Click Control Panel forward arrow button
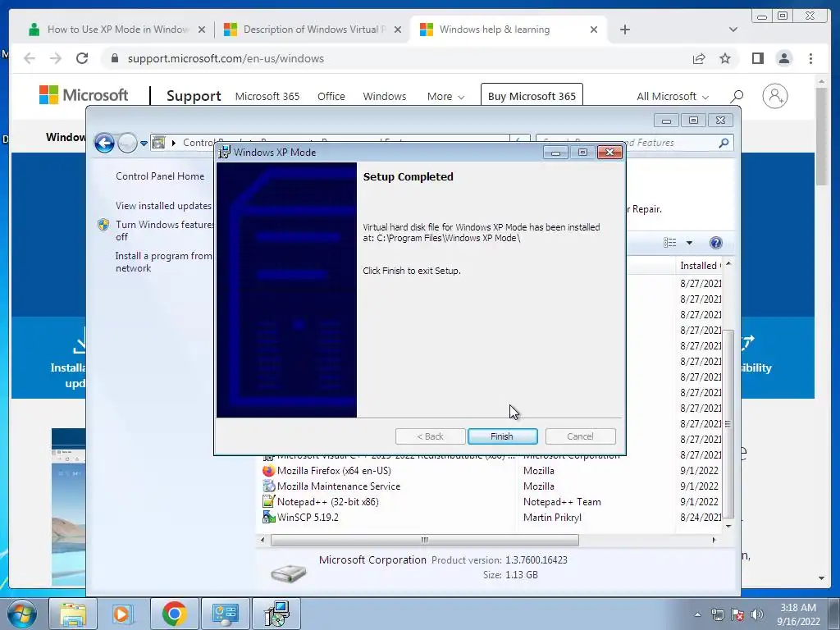This screenshot has height=630, width=840. 127,143
